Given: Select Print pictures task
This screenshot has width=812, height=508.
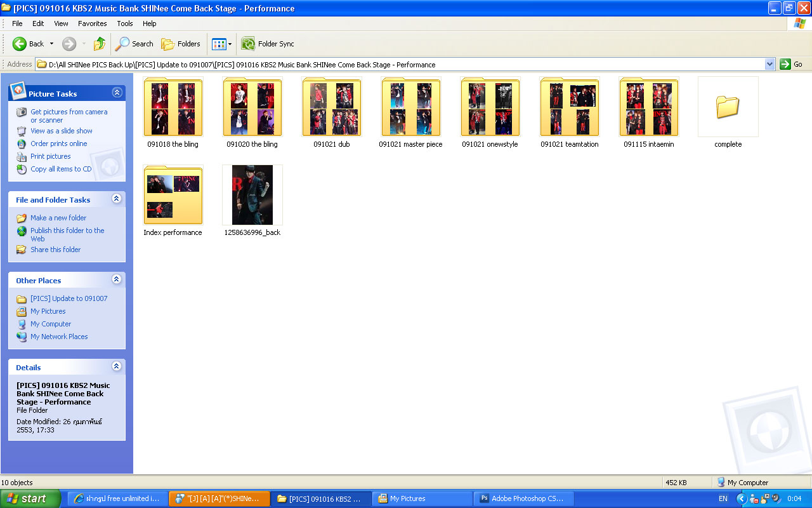Looking at the screenshot, I should [51, 156].
